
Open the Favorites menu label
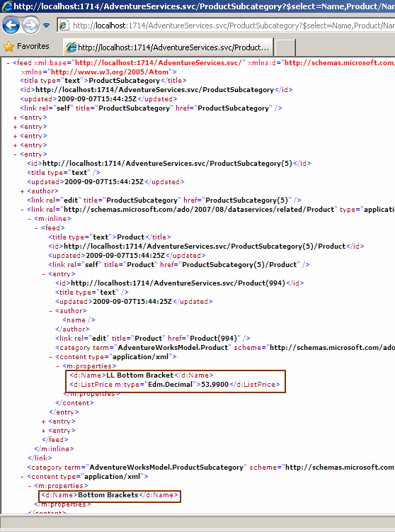point(33,46)
